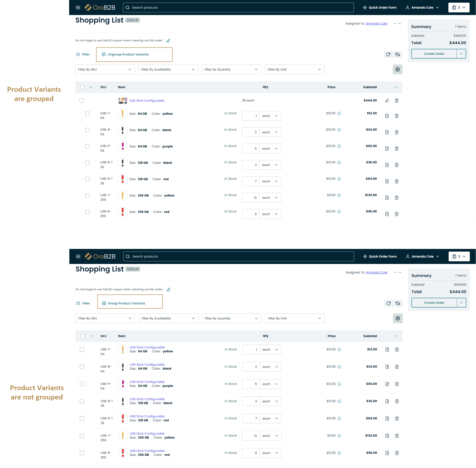Click the grid settings gear icon
This screenshot has height=468, width=476.
tap(397, 70)
